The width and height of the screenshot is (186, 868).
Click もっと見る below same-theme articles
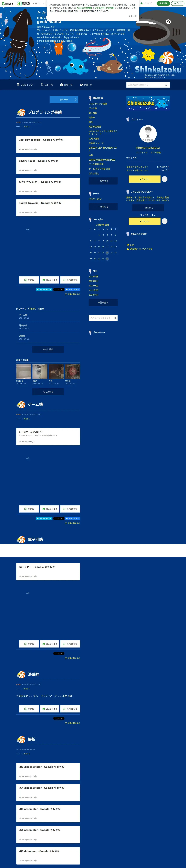click(x=48, y=349)
